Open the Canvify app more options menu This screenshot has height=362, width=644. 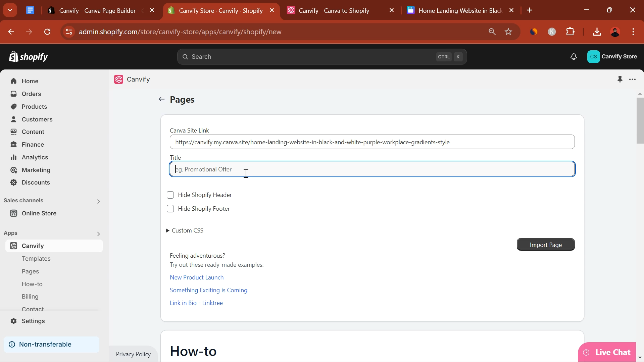pyautogui.click(x=633, y=80)
